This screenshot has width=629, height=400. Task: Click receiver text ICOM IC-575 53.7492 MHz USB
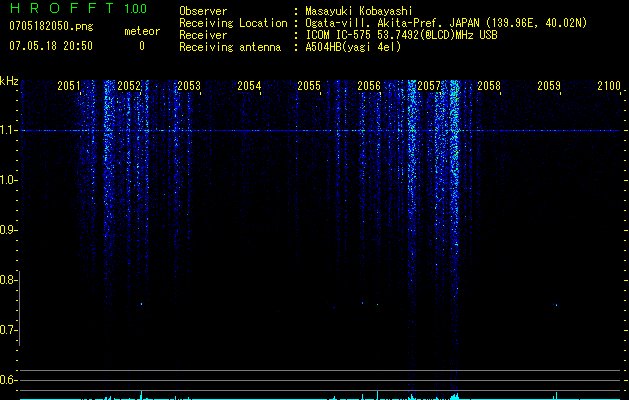(401, 35)
